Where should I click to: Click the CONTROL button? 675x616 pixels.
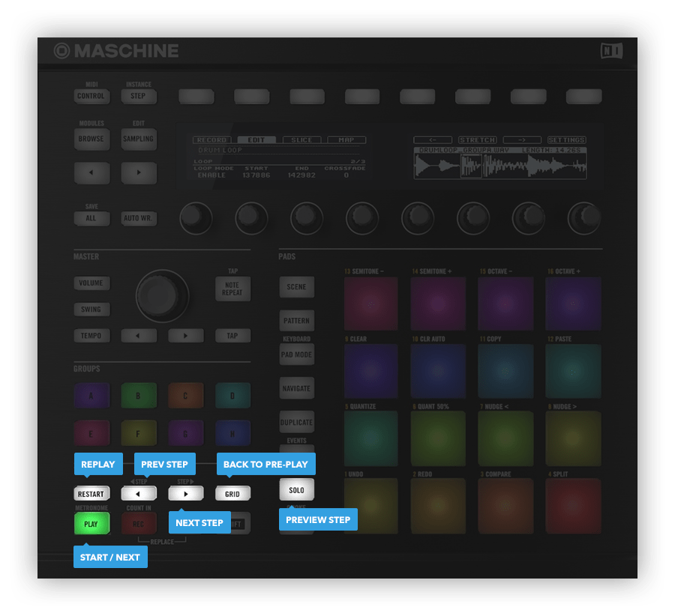[91, 96]
